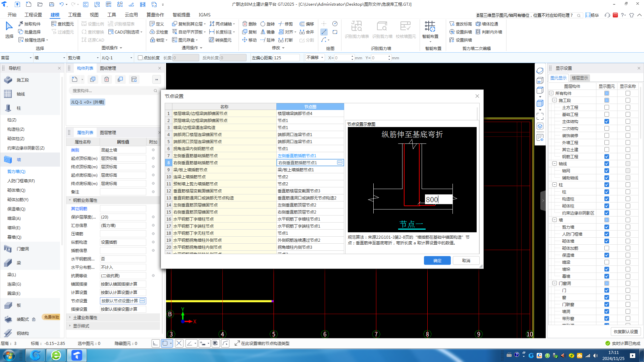Viewport: 644px width, 362px height.
Task: Click the 左侧垂直筋插筋节点1 link
Action: click(x=297, y=156)
